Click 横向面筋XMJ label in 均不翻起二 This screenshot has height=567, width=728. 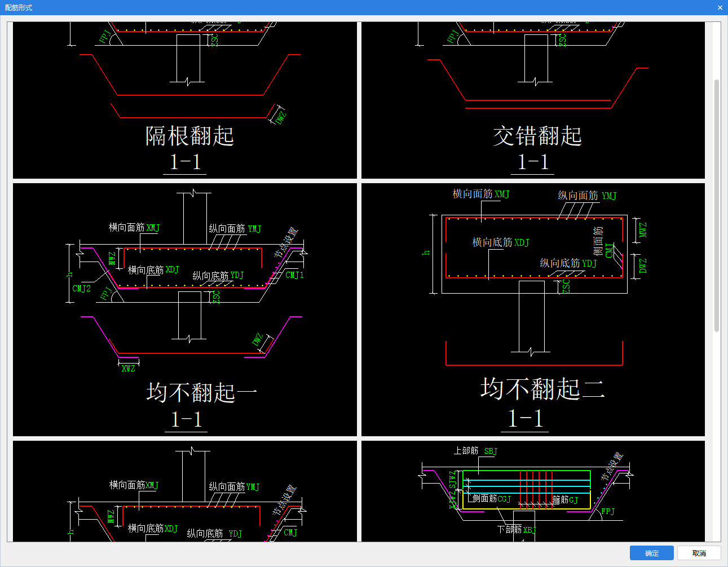(x=481, y=194)
